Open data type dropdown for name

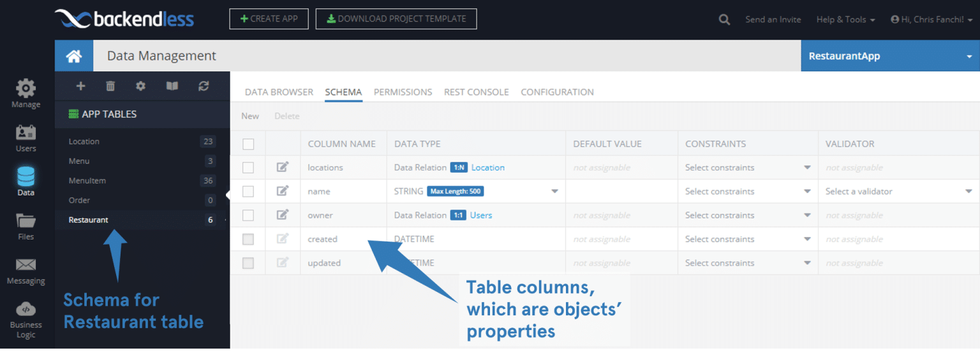point(554,191)
